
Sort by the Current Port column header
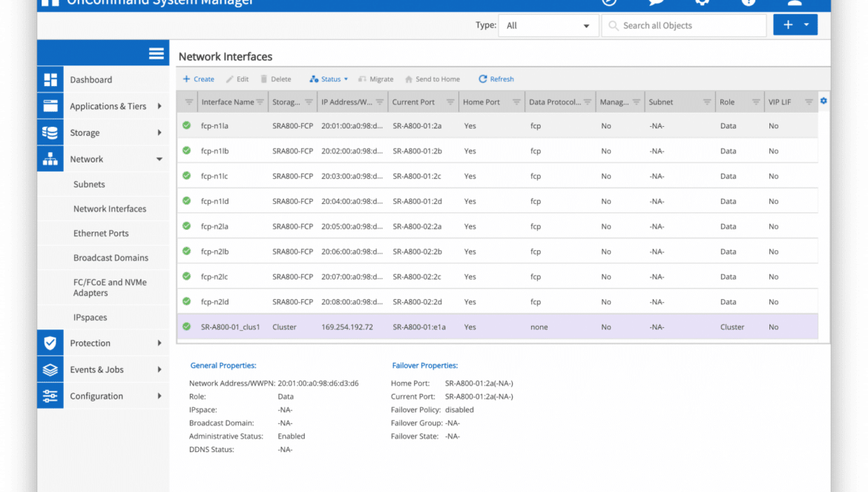[x=413, y=102]
